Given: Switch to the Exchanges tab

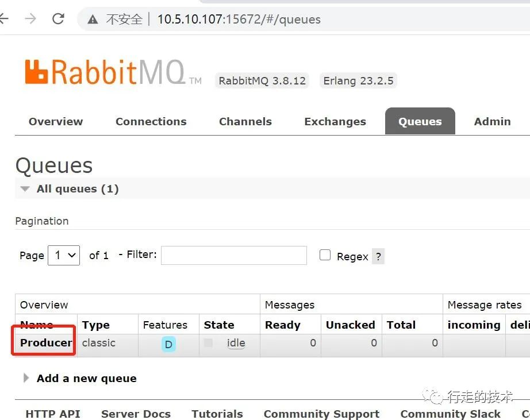Looking at the screenshot, I should click(335, 121).
